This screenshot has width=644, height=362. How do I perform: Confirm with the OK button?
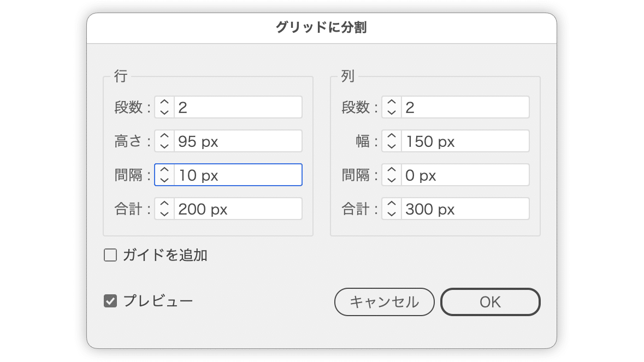pos(491,302)
